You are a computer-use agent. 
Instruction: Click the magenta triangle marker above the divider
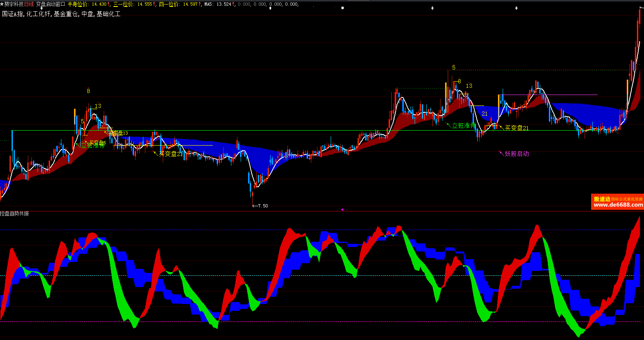coord(342,209)
